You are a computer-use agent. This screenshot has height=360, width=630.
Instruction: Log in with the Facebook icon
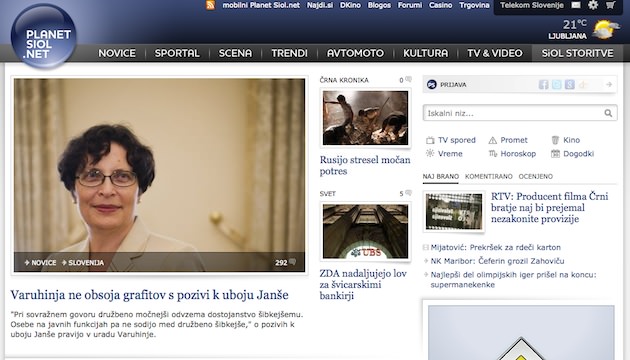(543, 84)
